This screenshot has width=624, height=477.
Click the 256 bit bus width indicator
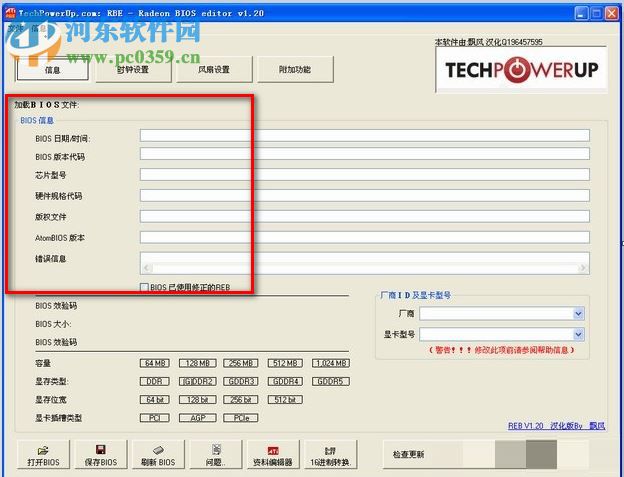[x=241, y=399]
